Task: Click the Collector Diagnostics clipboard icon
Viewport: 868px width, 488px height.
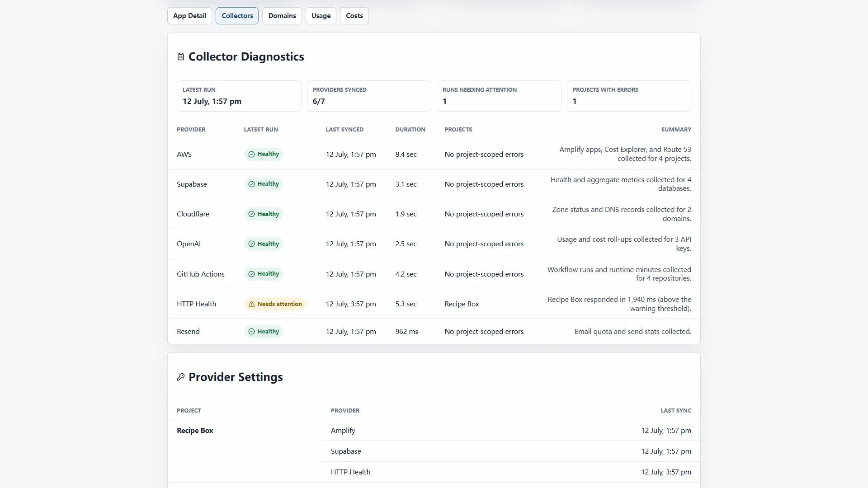Action: pos(181,56)
